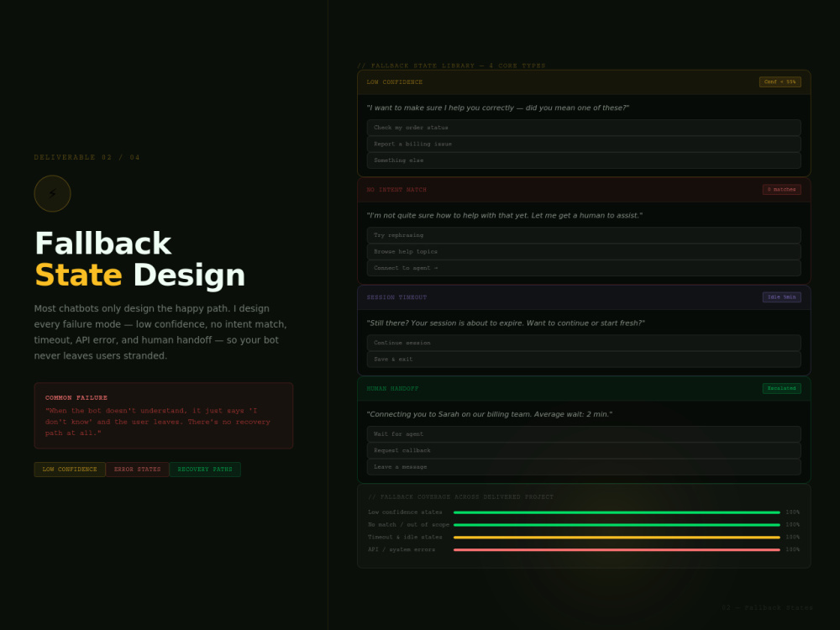Pick the 'Wait for agent' option

[x=584, y=434]
